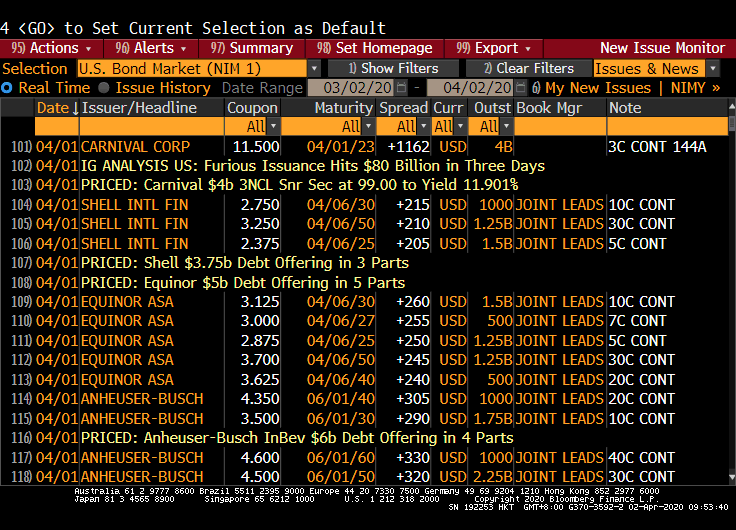The image size is (736, 530).
Task: Open headline PRICED Shell $3.75b Debt Offering
Action: tap(245, 263)
